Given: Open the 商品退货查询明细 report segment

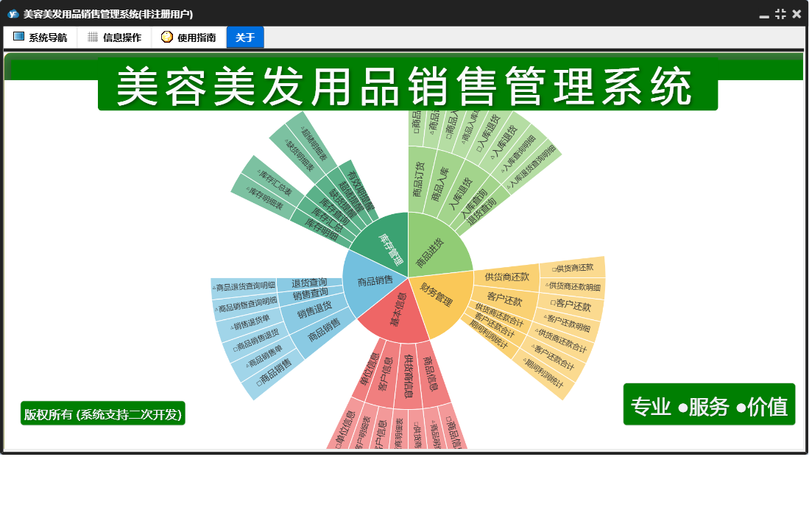Looking at the screenshot, I should coord(245,286).
